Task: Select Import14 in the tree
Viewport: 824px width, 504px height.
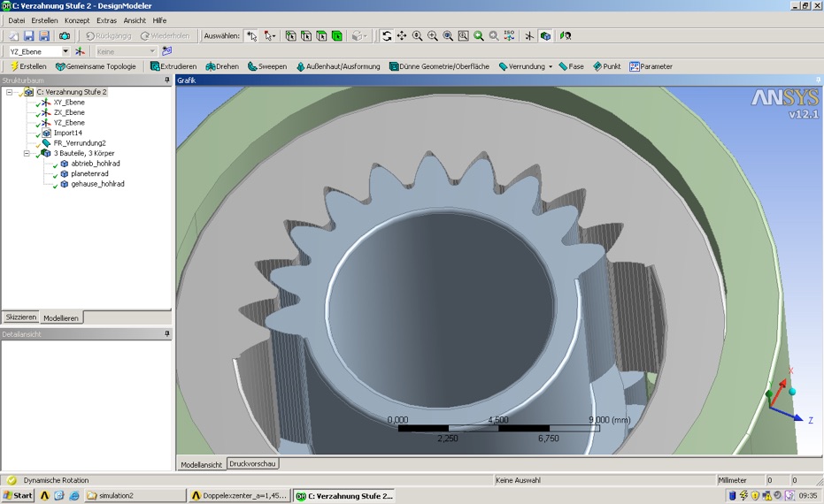Action: (68, 133)
